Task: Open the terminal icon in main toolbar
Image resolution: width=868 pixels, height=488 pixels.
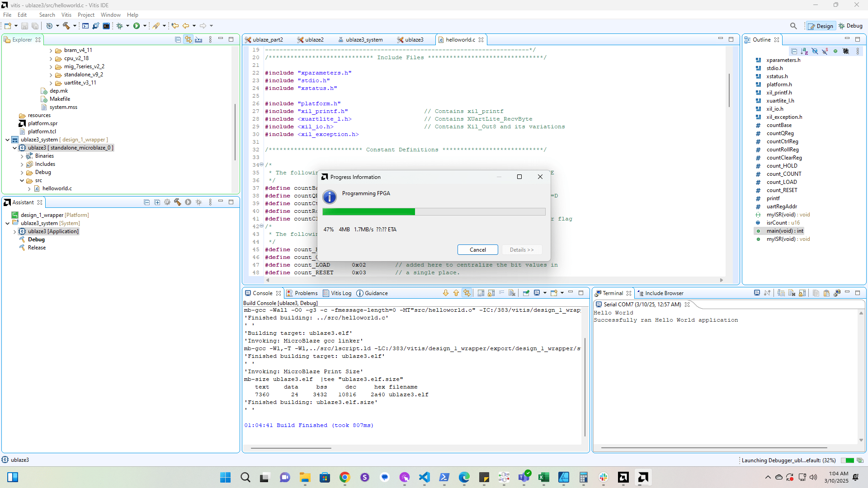Action: [x=106, y=26]
